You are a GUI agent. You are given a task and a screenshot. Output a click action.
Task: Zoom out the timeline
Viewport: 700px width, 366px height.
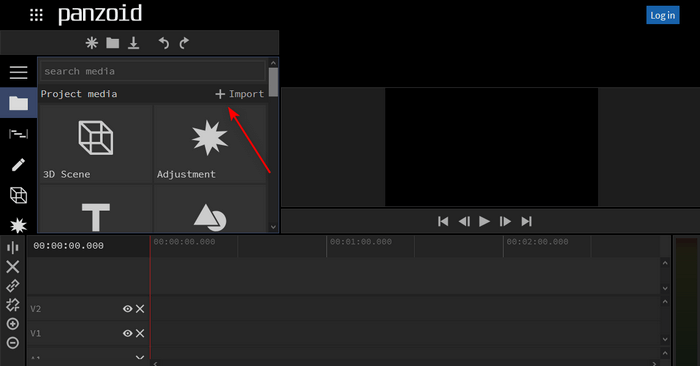pos(13,343)
